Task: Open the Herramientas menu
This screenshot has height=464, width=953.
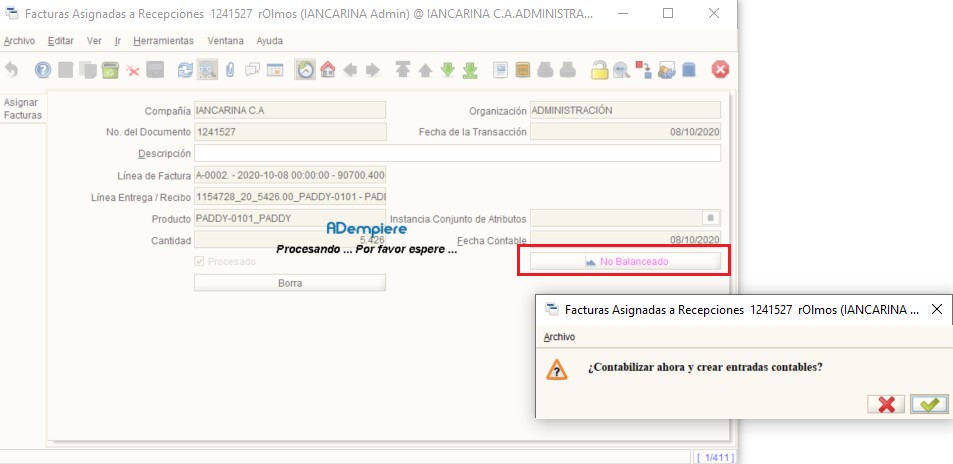Action: pyautogui.click(x=163, y=41)
